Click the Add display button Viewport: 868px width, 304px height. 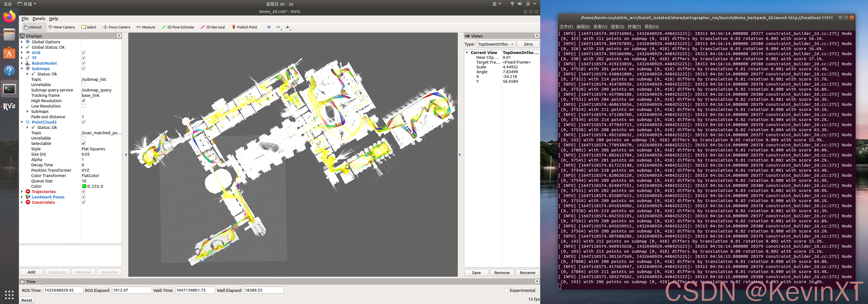pos(31,272)
